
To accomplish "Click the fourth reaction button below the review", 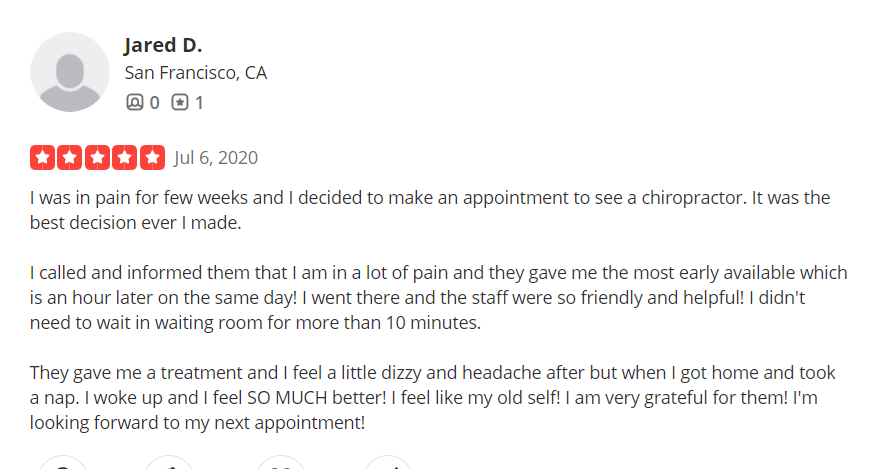I will point(388,462).
